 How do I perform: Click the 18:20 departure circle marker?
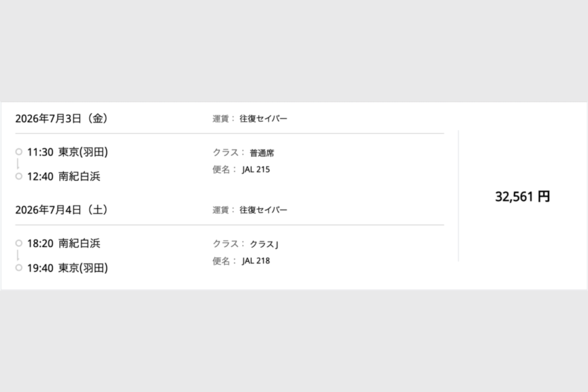(x=19, y=243)
